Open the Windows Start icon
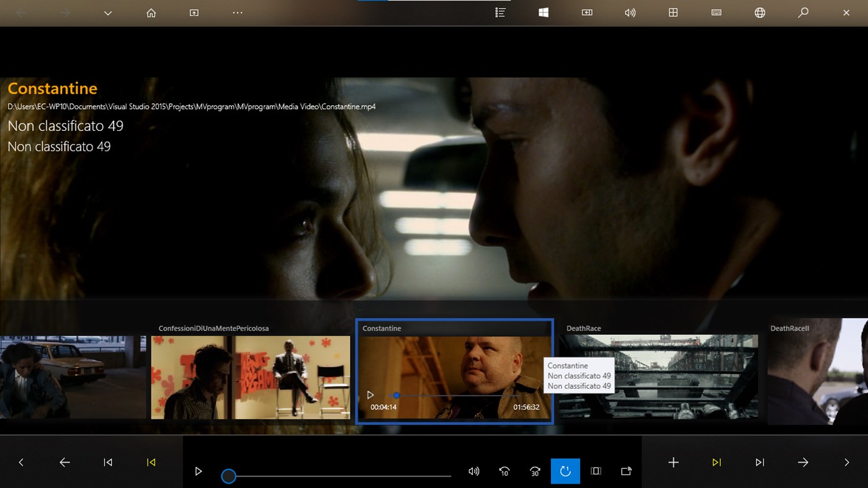Image resolution: width=868 pixels, height=488 pixels. [x=544, y=13]
